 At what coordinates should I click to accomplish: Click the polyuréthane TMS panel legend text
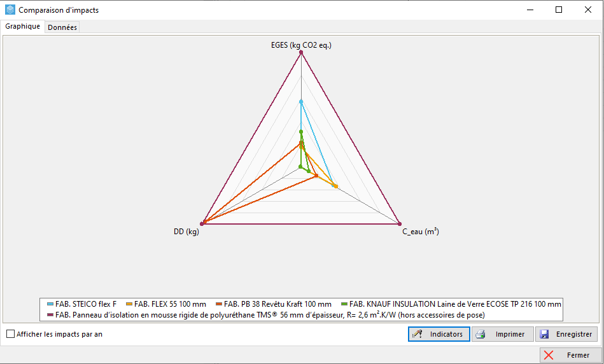pyautogui.click(x=270, y=315)
